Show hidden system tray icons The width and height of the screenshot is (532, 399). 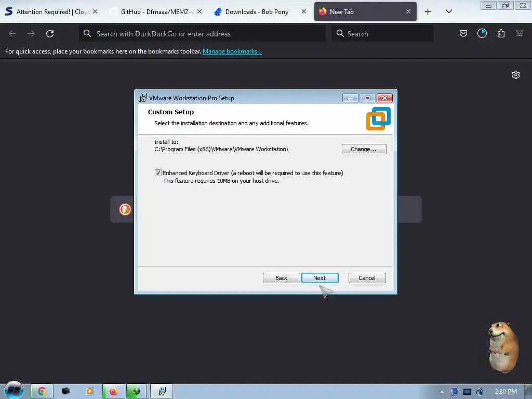tap(442, 392)
